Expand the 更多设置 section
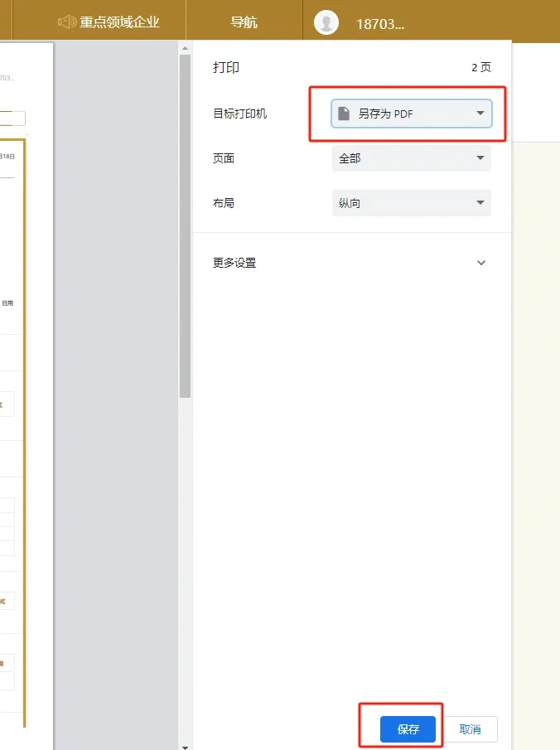 click(351, 263)
